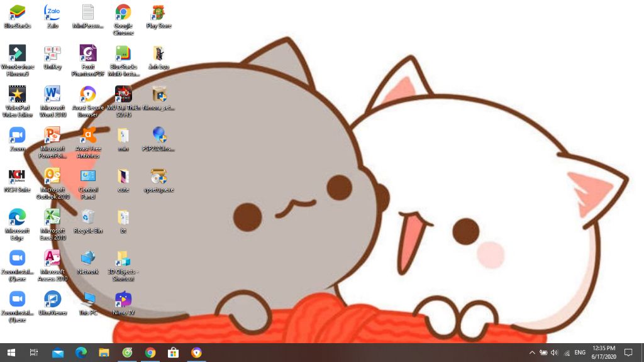Screen dimensions: 644x362
Task: Open the Nimo TV desktop shortcut
Action: (123, 304)
